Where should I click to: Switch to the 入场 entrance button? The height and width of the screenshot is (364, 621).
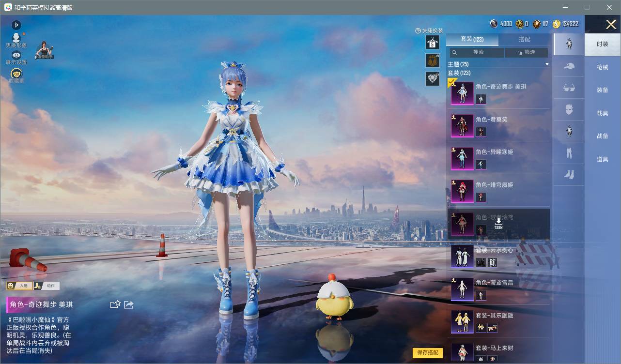pyautogui.click(x=19, y=286)
